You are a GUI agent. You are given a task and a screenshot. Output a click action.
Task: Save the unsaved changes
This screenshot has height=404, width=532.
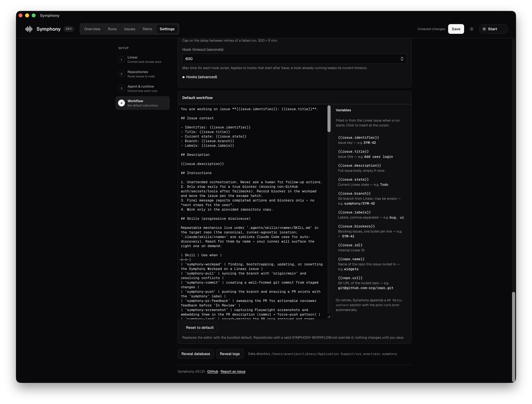[x=456, y=29]
